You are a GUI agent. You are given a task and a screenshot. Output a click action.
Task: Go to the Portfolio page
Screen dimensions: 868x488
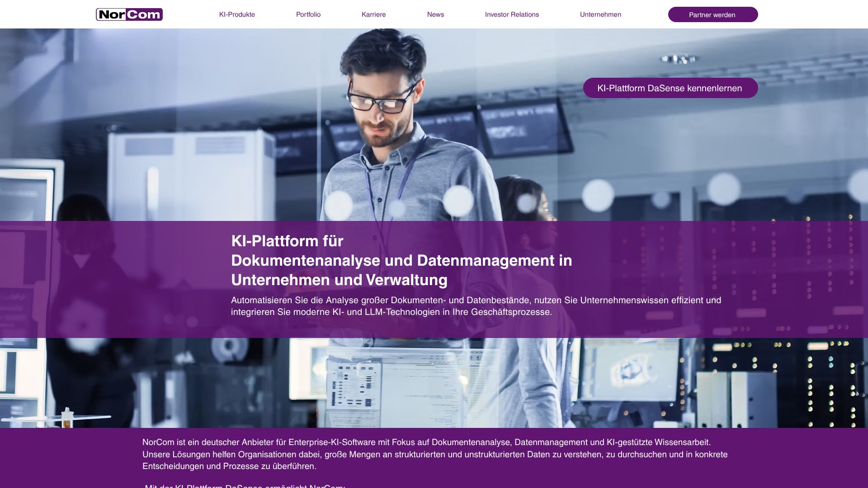click(308, 14)
